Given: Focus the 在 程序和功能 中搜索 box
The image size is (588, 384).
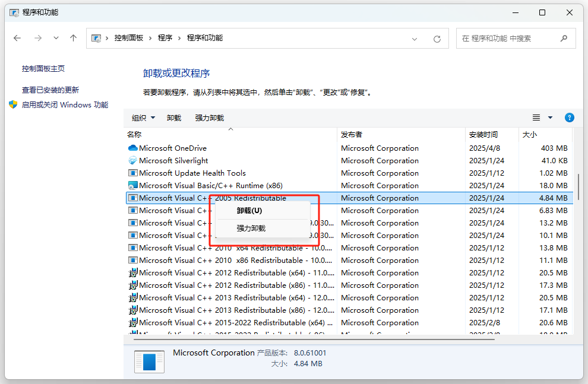Looking at the screenshot, I should tap(516, 38).
